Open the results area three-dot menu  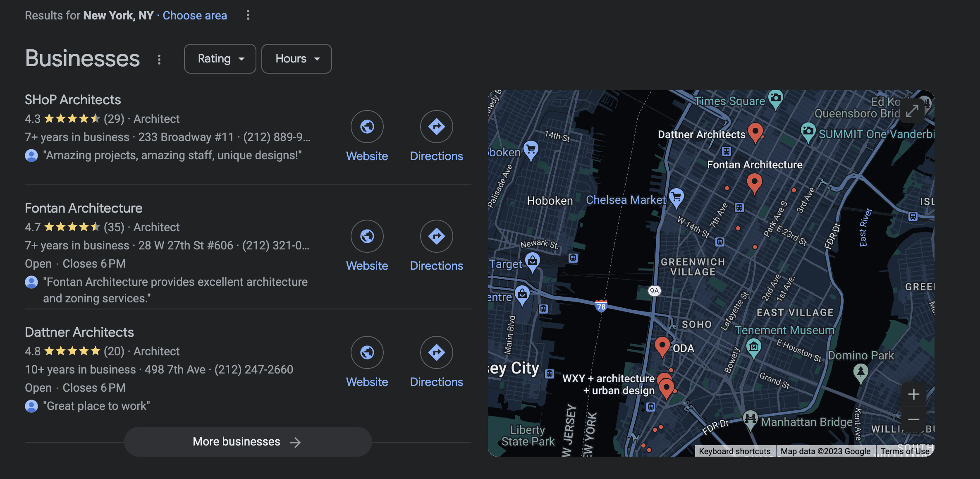point(248,15)
